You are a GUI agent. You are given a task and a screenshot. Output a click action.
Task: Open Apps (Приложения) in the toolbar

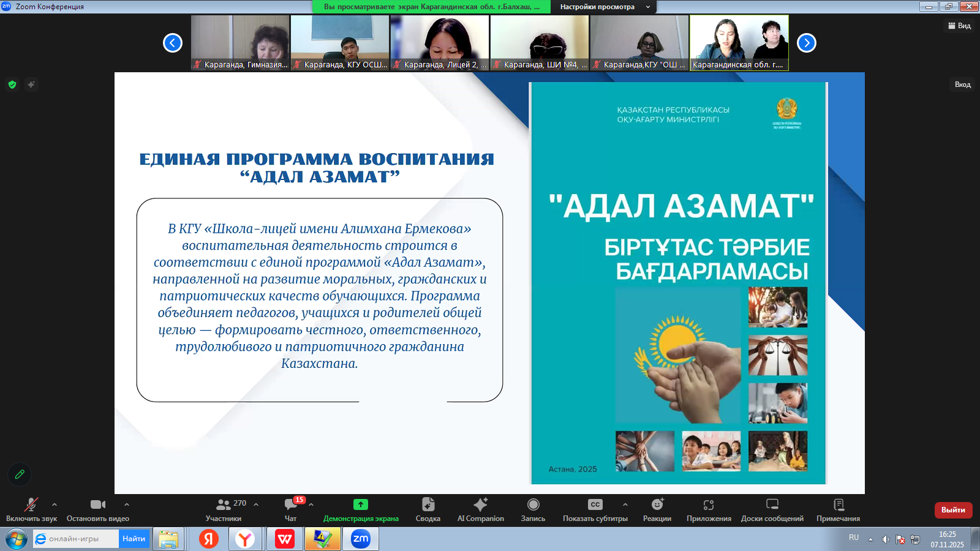pyautogui.click(x=709, y=509)
